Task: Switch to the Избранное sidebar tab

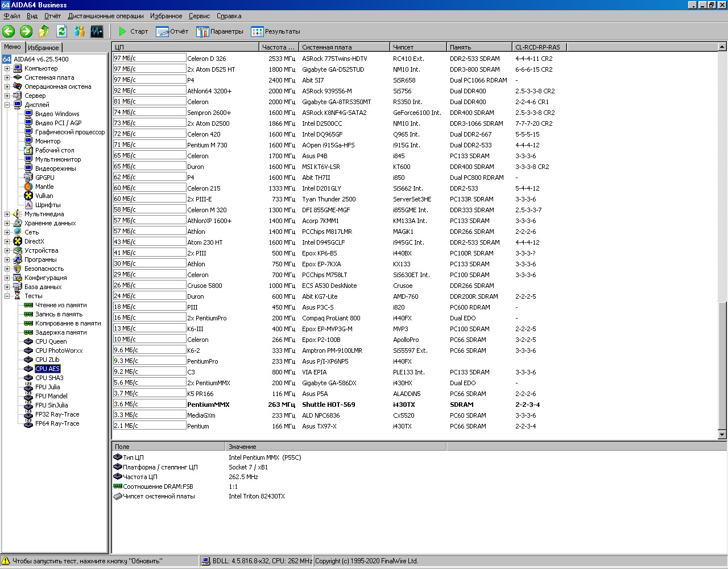Action: pyautogui.click(x=43, y=48)
